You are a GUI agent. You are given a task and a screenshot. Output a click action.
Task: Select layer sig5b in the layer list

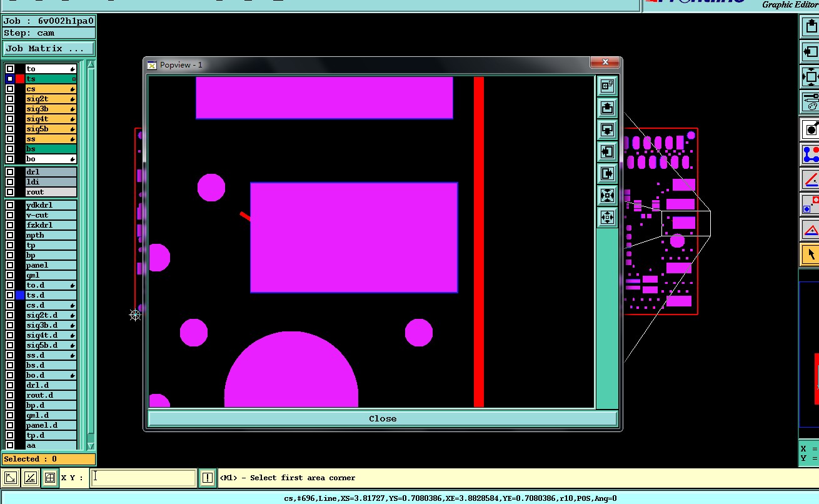pyautogui.click(x=51, y=129)
